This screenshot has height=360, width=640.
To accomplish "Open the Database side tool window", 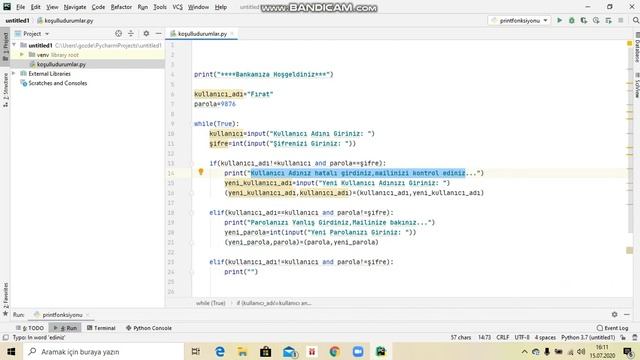I will coord(636,47).
